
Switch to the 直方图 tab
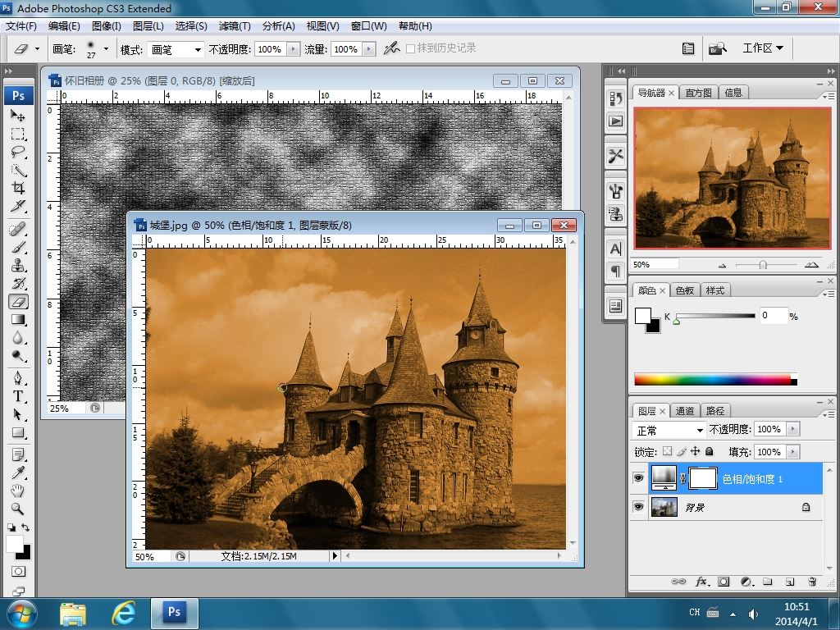699,93
